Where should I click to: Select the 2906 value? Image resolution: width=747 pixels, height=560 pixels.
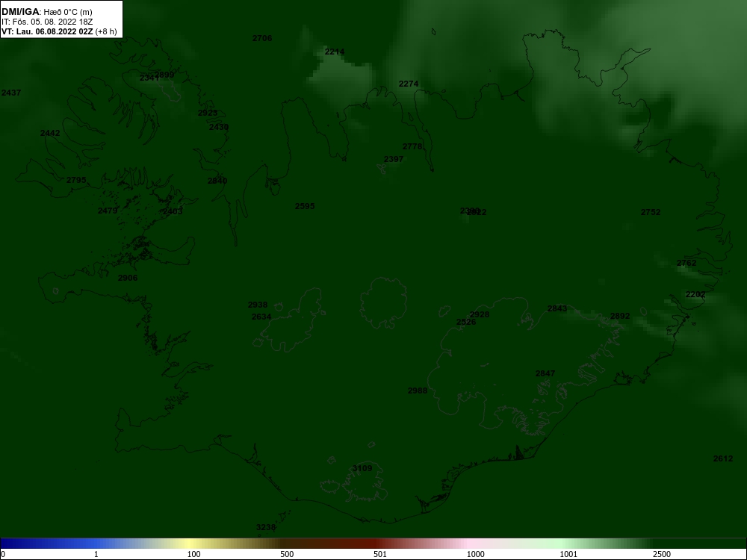128,278
